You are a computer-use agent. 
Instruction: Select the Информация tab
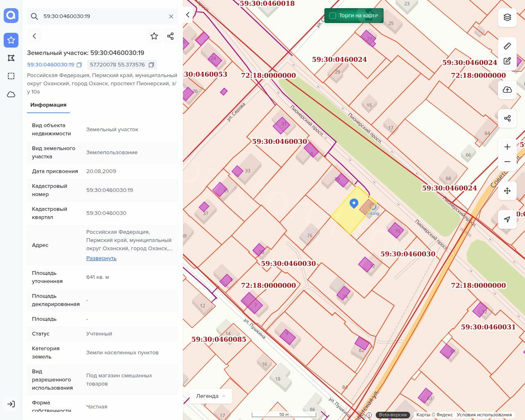tap(48, 105)
